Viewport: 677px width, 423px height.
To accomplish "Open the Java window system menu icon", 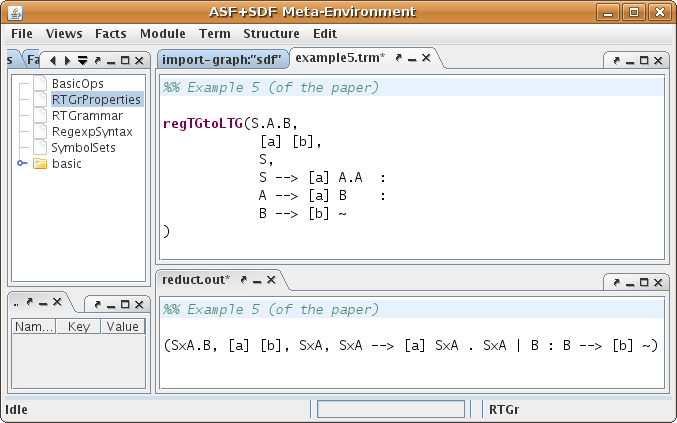I will pos(15,12).
